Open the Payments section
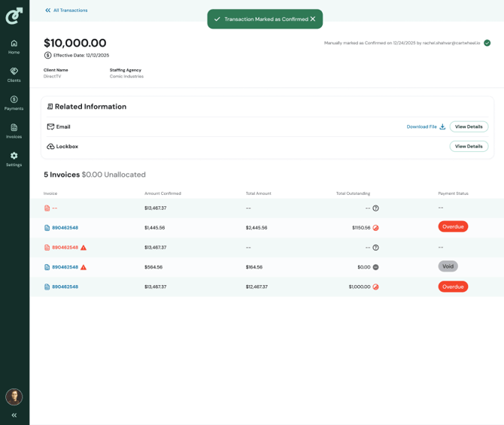 tap(14, 103)
